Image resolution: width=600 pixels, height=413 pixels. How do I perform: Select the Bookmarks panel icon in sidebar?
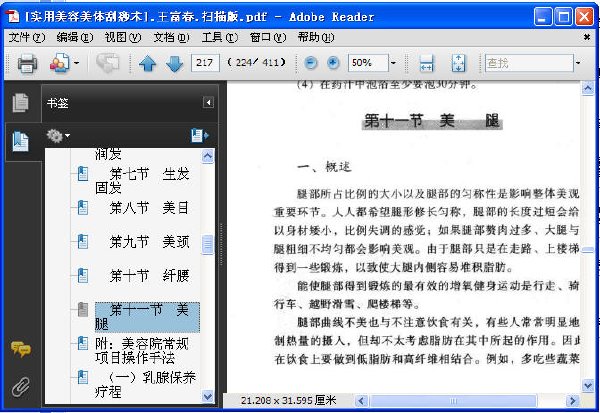(x=20, y=141)
